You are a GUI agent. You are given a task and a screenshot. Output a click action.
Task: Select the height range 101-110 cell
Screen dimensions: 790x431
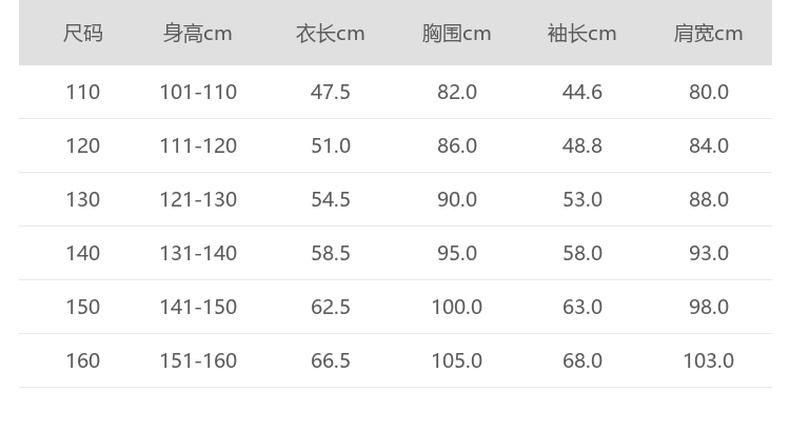pos(198,92)
